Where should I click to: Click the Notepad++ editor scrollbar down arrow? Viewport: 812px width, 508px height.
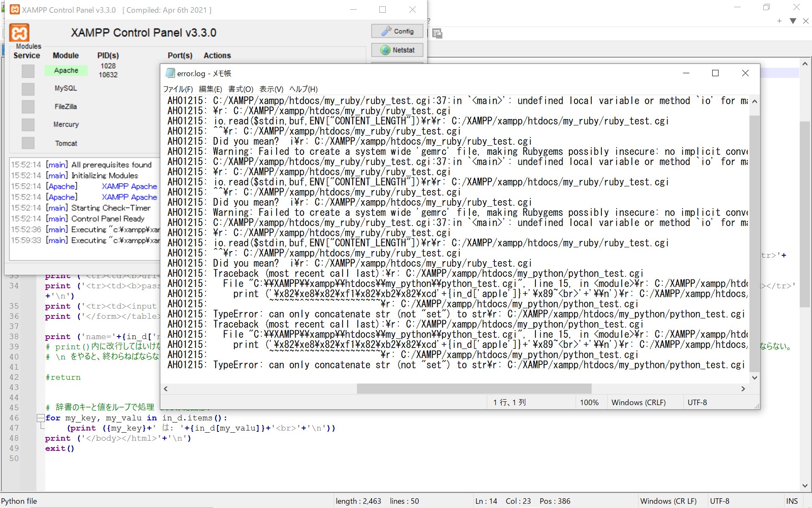point(805,486)
